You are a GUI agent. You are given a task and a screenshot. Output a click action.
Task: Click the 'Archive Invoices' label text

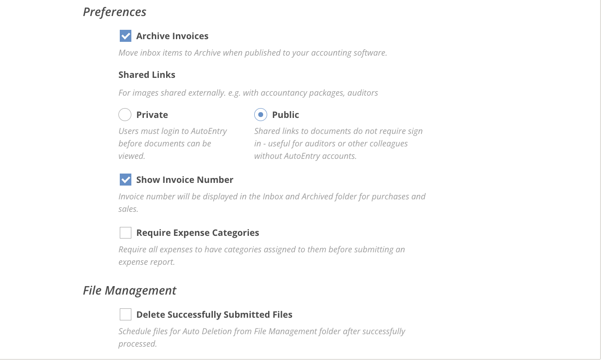click(172, 36)
